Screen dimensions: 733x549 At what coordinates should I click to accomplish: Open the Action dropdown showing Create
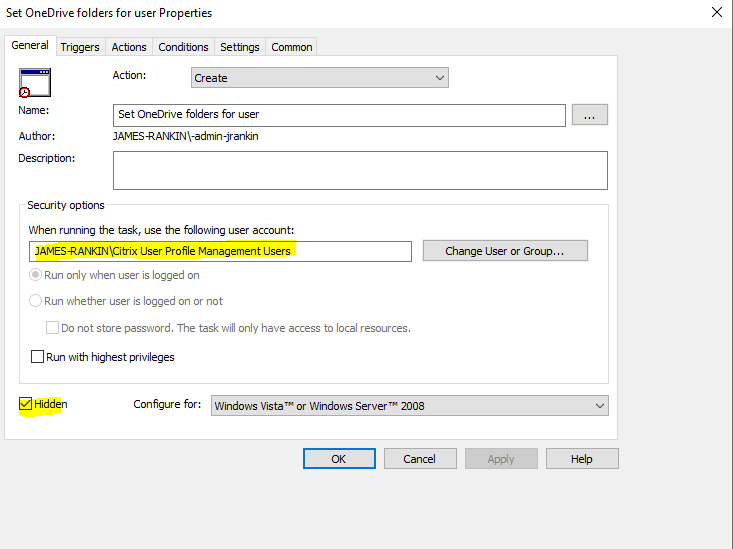(319, 78)
